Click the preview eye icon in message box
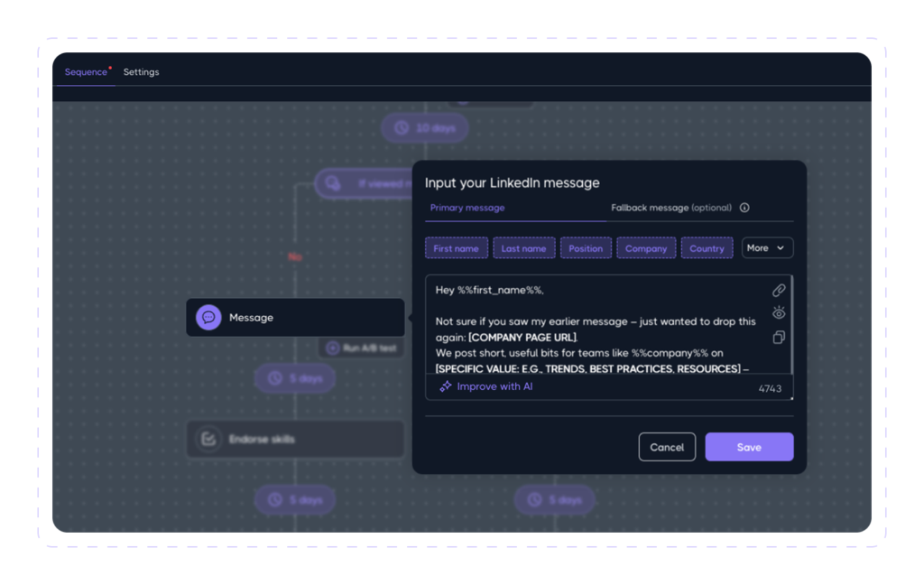Image resolution: width=924 pixels, height=585 pixels. click(x=779, y=313)
